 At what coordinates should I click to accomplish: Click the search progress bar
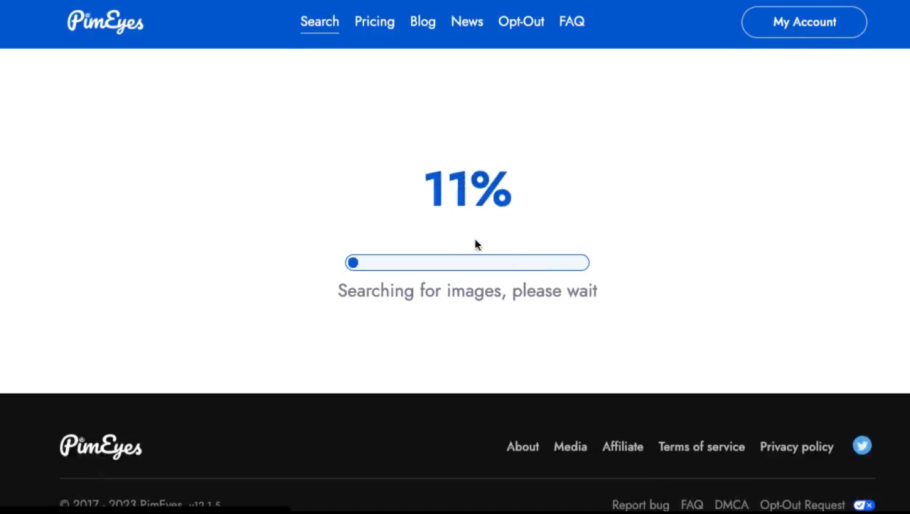467,263
